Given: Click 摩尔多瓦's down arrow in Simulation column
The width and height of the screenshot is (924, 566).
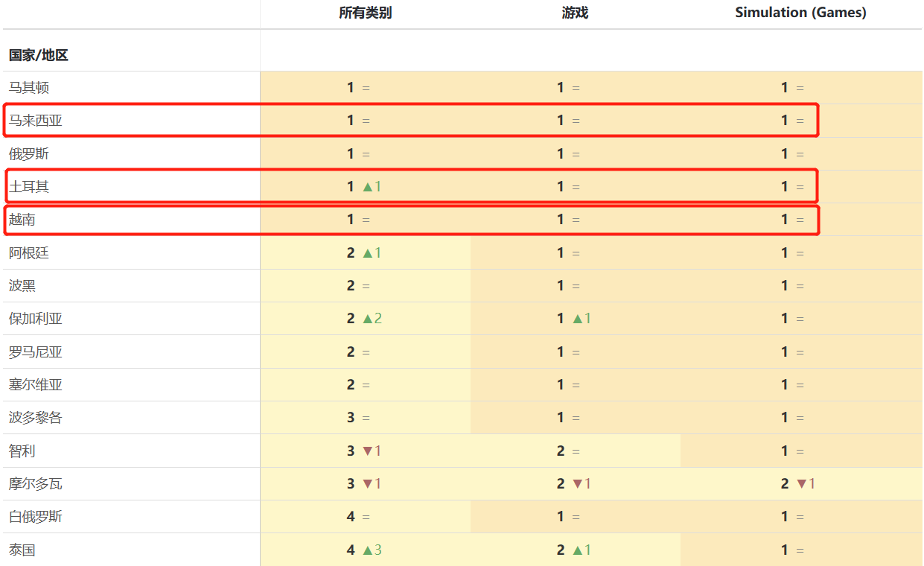Looking at the screenshot, I should pyautogui.click(x=801, y=484).
